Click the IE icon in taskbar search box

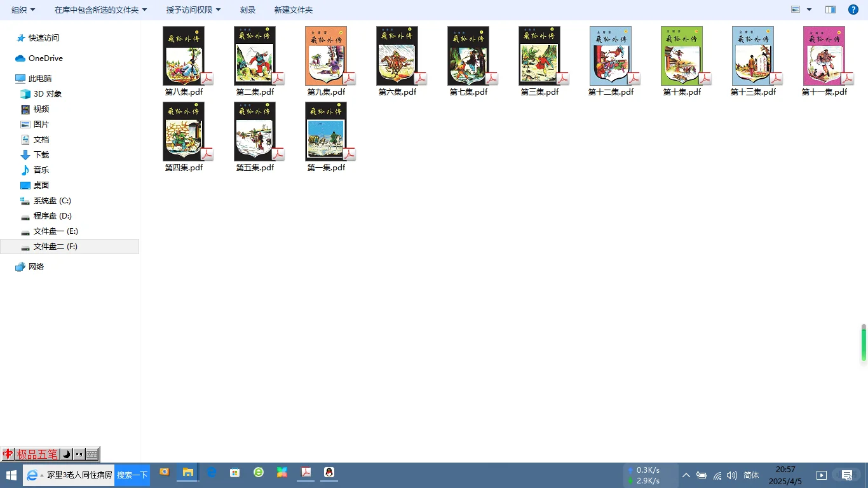[x=33, y=475]
